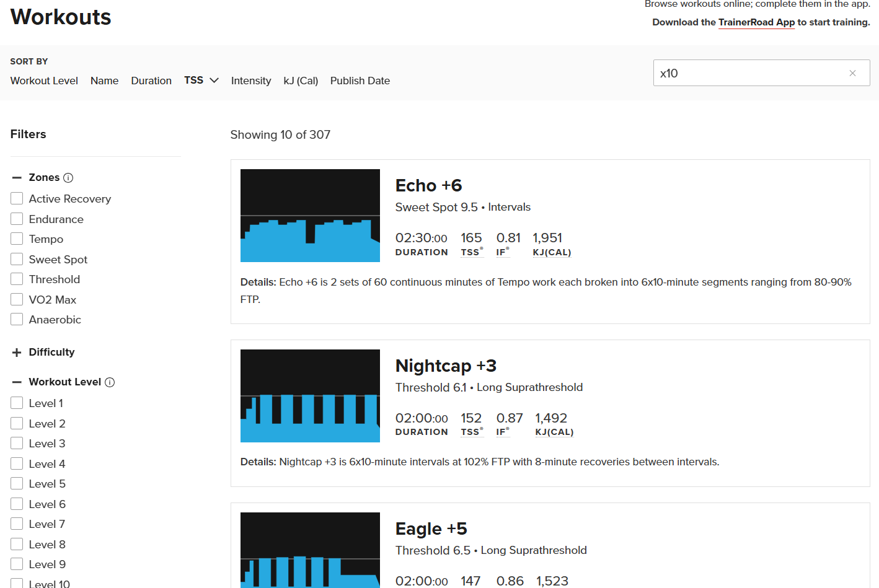Click the 1,492 kJ value of Nightcap +3
The image size is (879, 588).
click(x=551, y=419)
